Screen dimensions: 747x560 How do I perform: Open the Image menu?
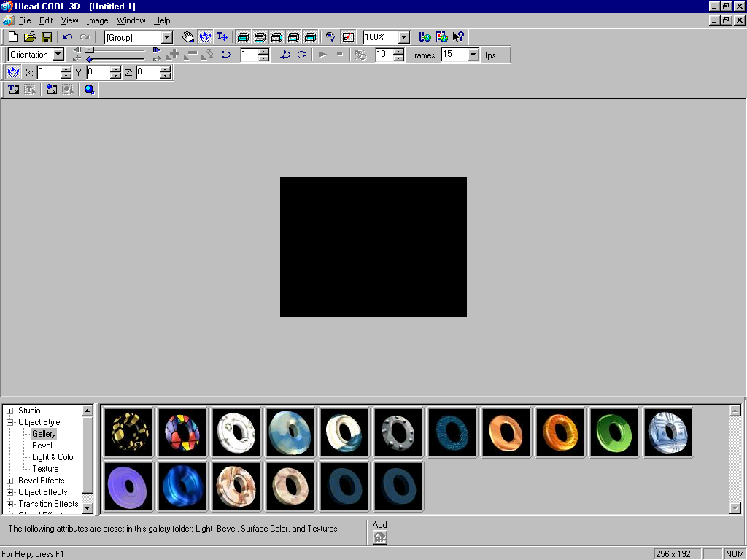97,20
